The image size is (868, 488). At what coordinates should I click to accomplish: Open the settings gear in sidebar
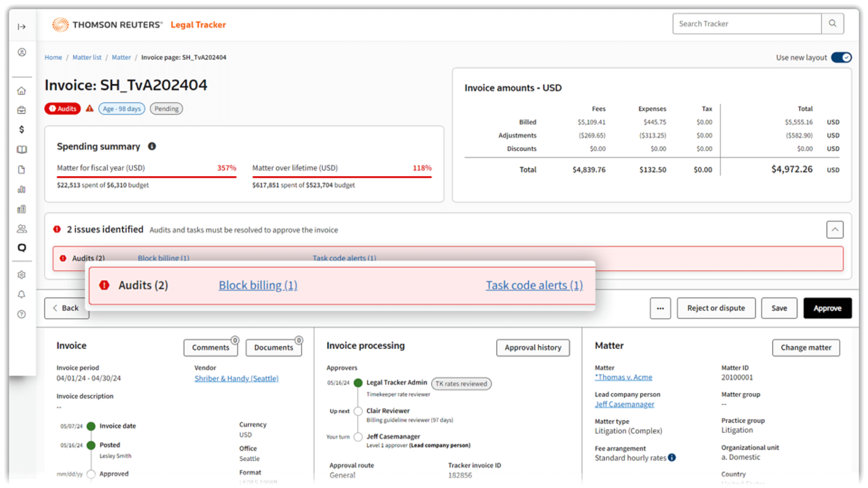tap(22, 275)
